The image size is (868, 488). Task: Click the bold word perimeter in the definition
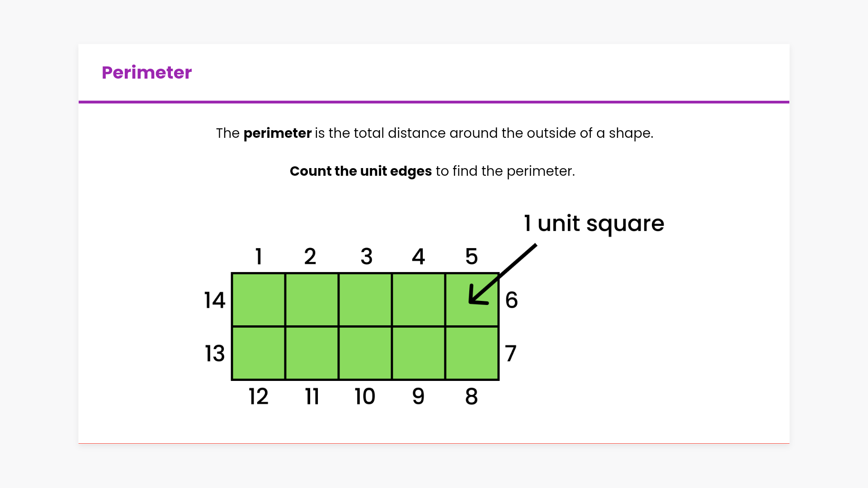pyautogui.click(x=277, y=133)
